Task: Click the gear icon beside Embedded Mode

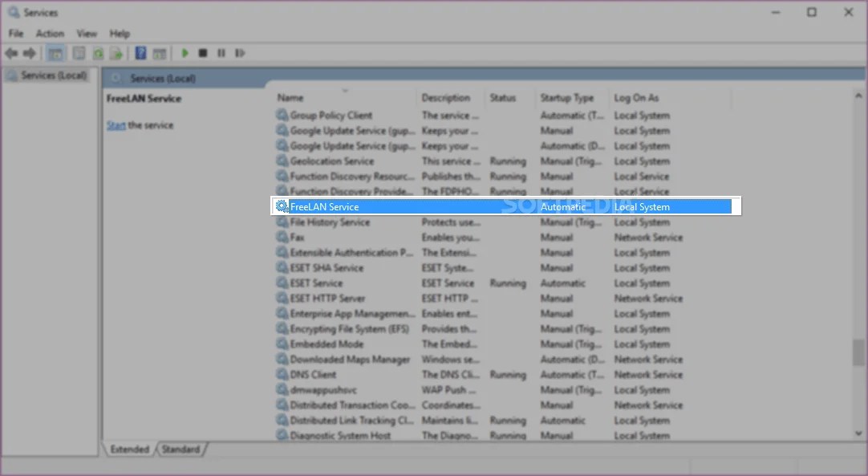Action: point(282,344)
